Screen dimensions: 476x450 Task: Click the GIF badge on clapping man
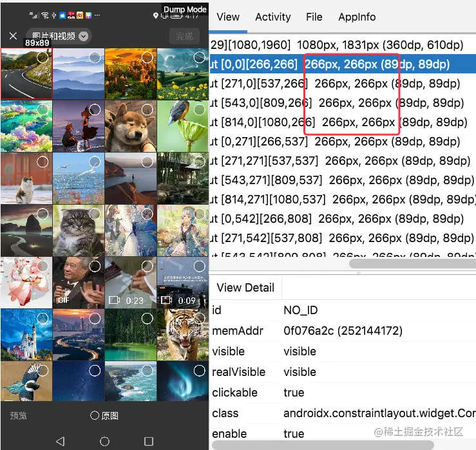click(64, 301)
